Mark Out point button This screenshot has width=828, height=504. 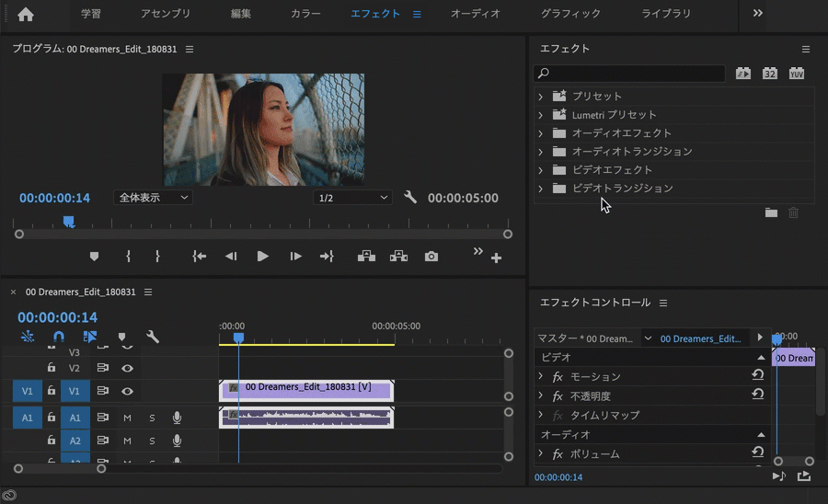click(x=157, y=257)
